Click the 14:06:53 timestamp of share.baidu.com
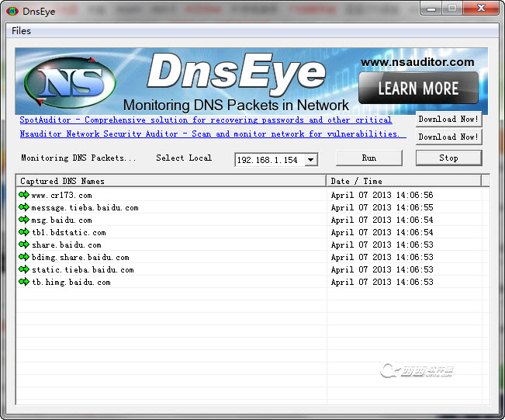This screenshot has width=505, height=420. coord(382,245)
